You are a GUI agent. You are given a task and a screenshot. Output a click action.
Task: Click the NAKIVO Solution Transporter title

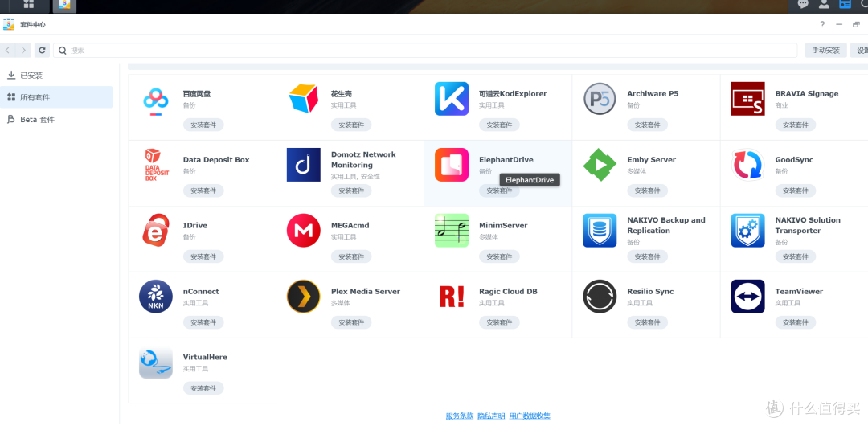point(808,226)
